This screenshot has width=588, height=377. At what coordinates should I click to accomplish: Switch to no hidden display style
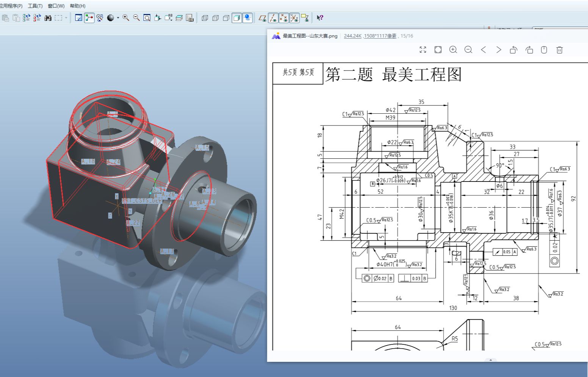[x=226, y=18]
